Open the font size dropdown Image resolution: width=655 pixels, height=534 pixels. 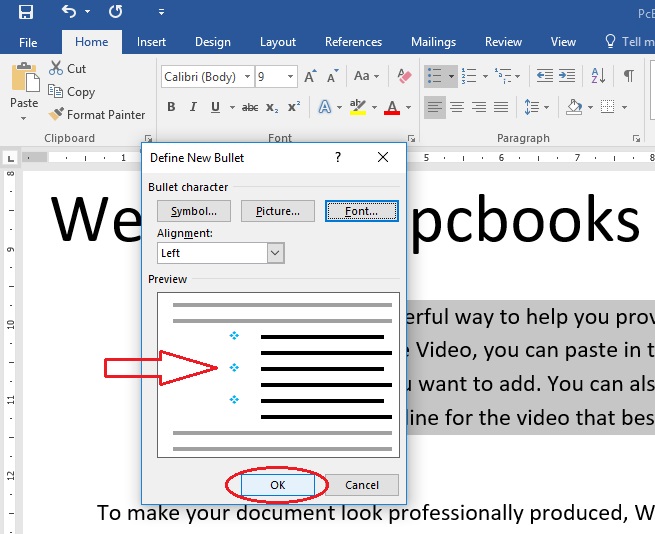tap(291, 77)
